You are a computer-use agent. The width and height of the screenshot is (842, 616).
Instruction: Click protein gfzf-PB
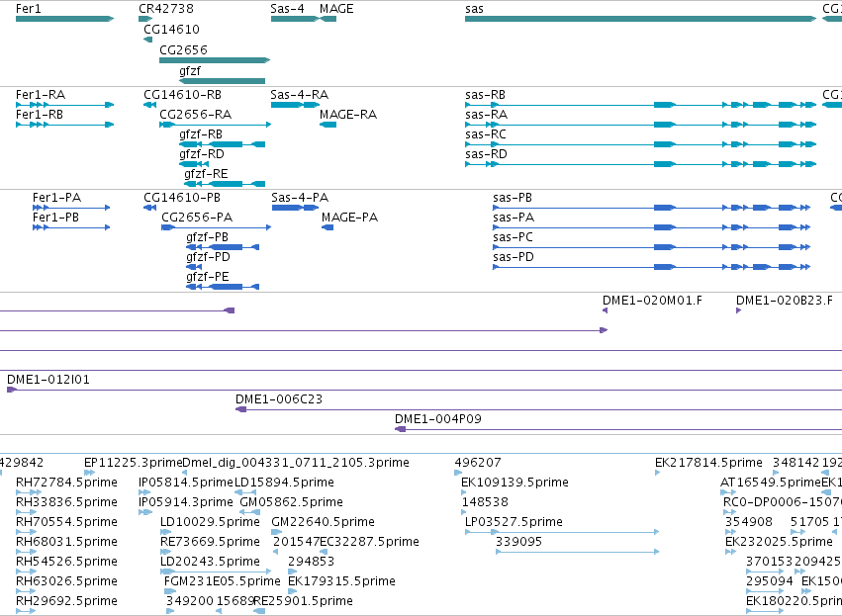[223, 247]
